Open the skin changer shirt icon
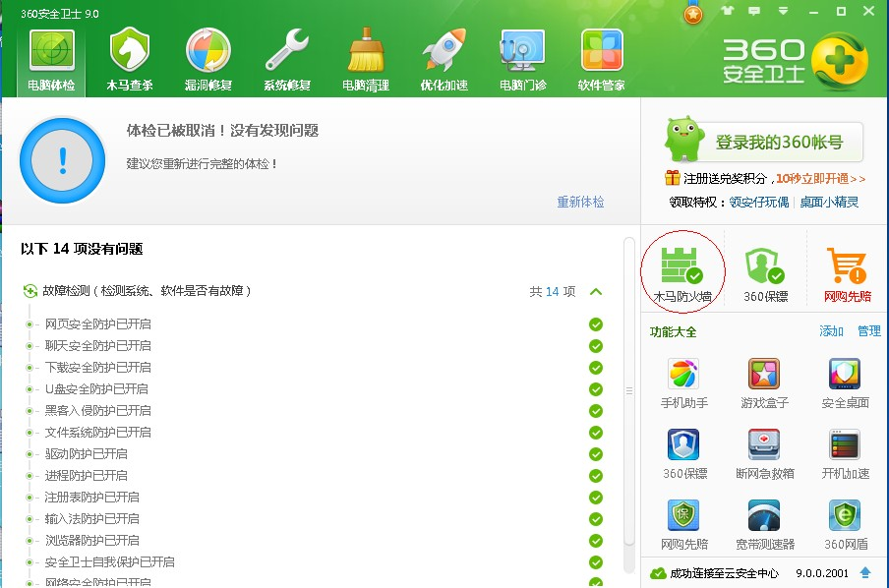The width and height of the screenshot is (889, 588). [x=728, y=10]
